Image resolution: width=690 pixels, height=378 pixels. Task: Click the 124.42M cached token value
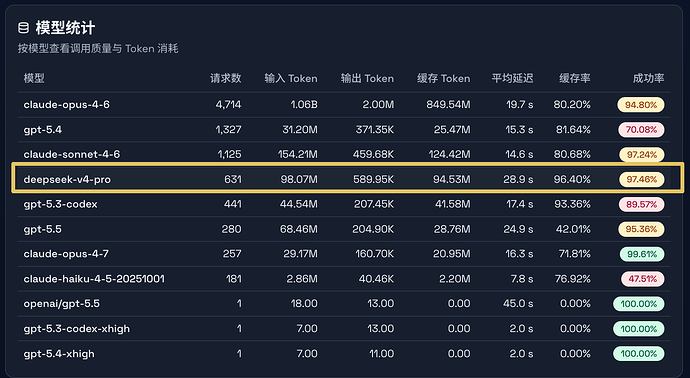tap(449, 154)
